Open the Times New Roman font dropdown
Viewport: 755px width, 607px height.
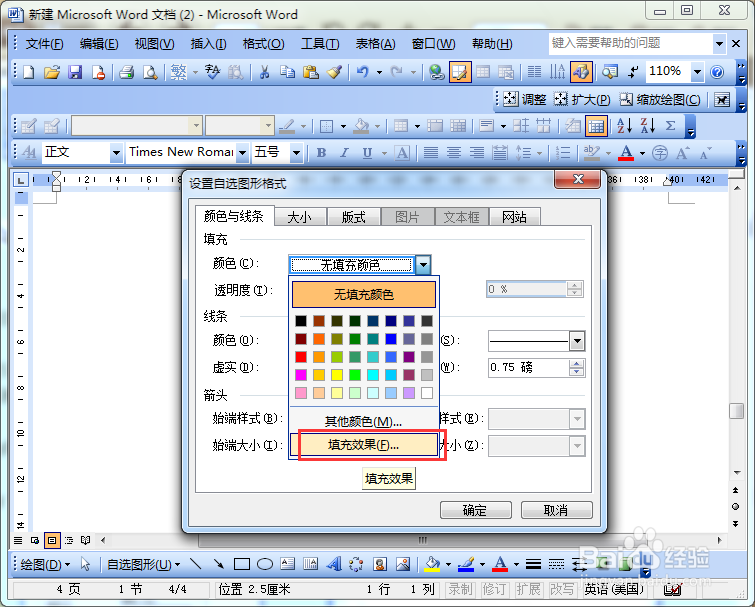pos(243,153)
